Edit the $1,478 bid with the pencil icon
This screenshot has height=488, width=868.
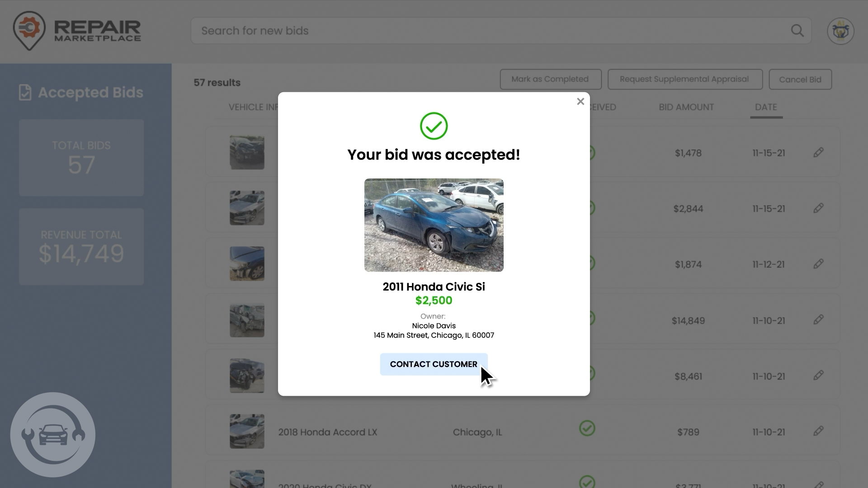click(x=818, y=153)
